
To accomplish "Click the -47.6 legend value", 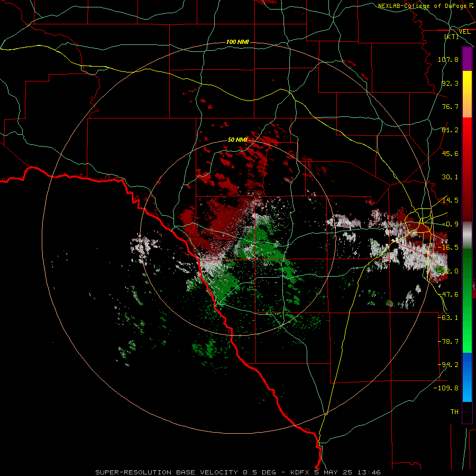I will [x=448, y=295].
